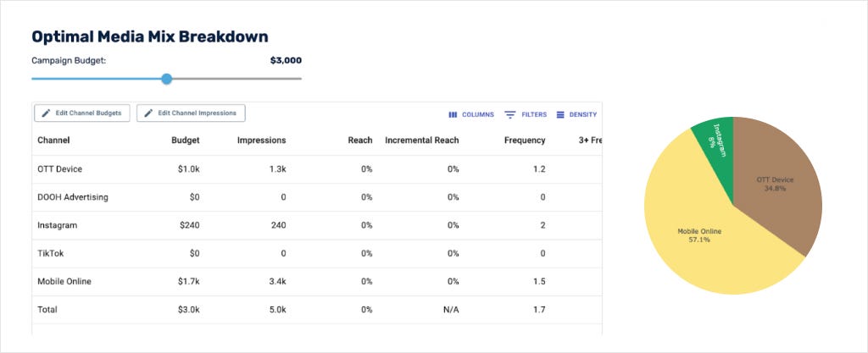868x353 pixels.
Task: Click the Frequency column header
Action: (x=525, y=141)
